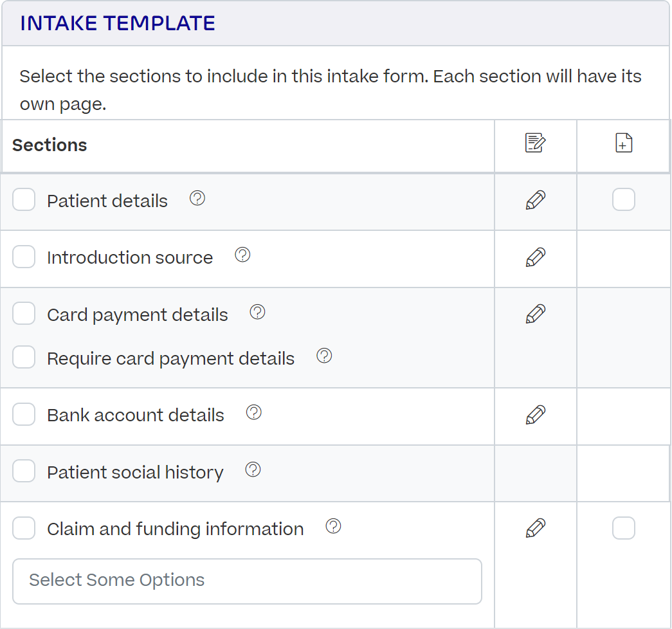
Task: Enable the Bank account details section
Action: [24, 414]
